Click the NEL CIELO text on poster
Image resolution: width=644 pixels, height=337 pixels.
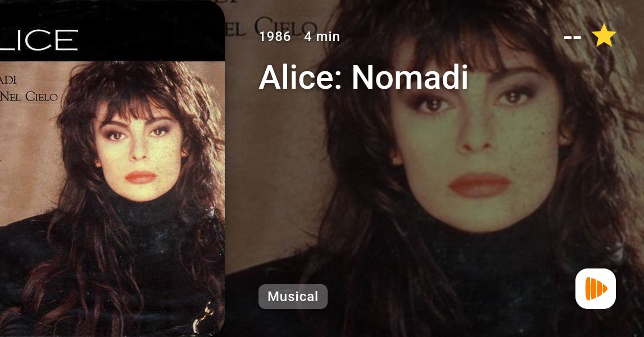(29, 97)
